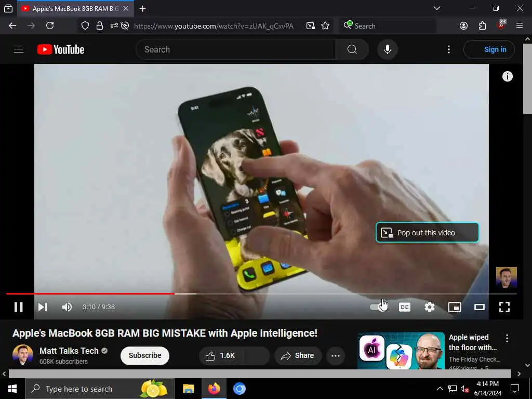Screen dimensions: 532x399
Task: Mute the video volume
Action: 67,307
